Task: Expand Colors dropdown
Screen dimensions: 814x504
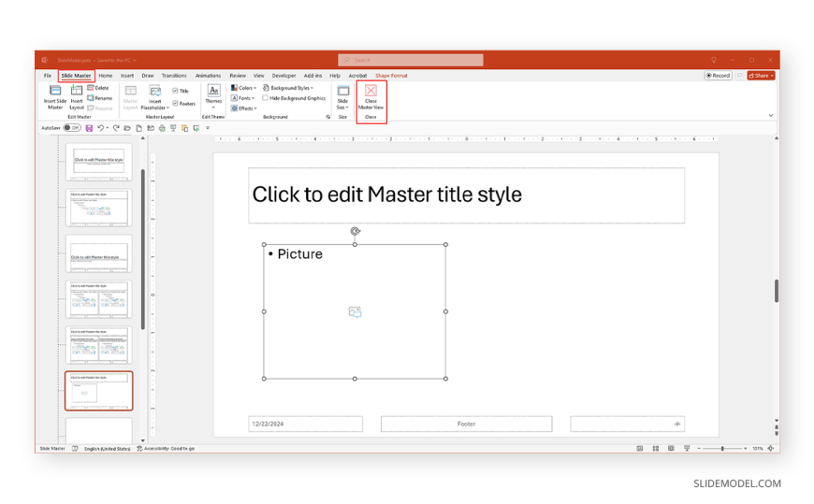Action: point(243,88)
